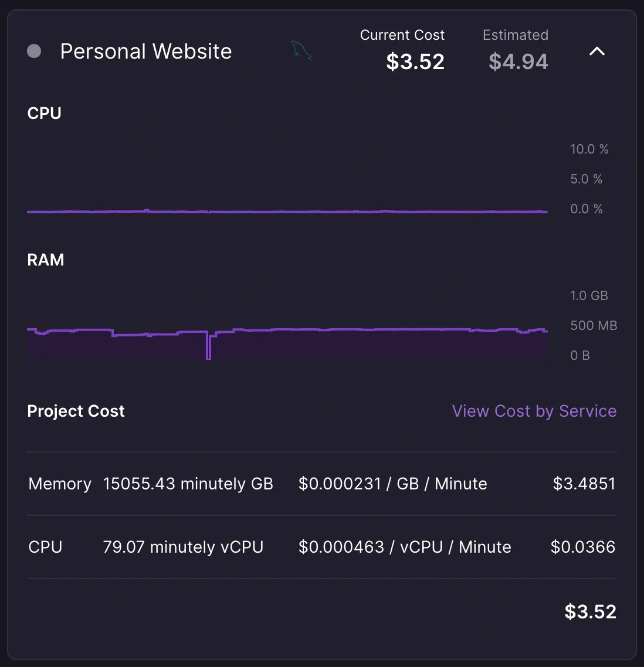644x667 pixels.
Task: Click the 79.07 minutely vCPU usage
Action: pyautogui.click(x=183, y=547)
